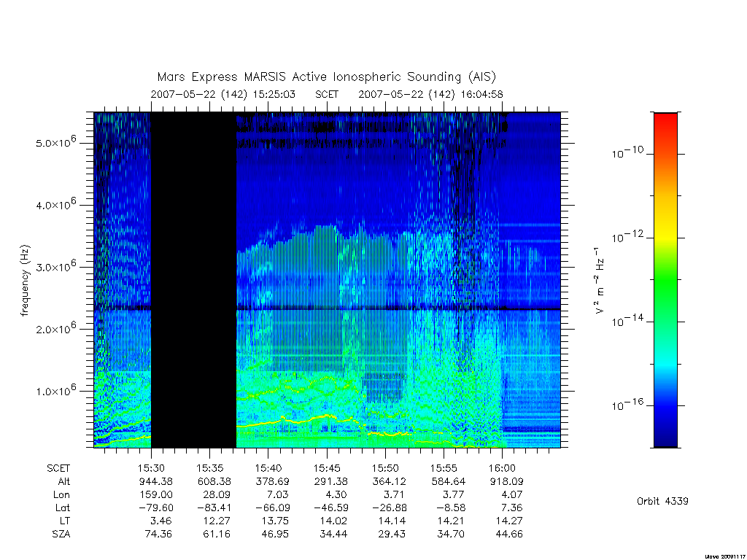The width and height of the screenshot is (747, 560).
Task: Click the 'Orbit 4339' label
Action: point(662,502)
